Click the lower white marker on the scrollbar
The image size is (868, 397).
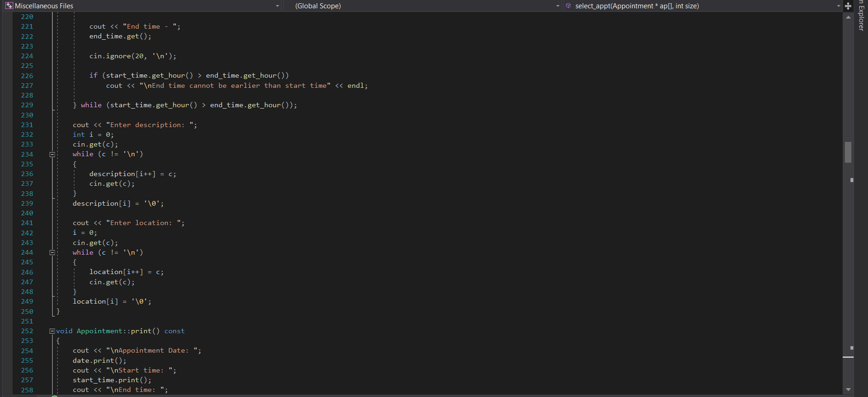coord(852,348)
